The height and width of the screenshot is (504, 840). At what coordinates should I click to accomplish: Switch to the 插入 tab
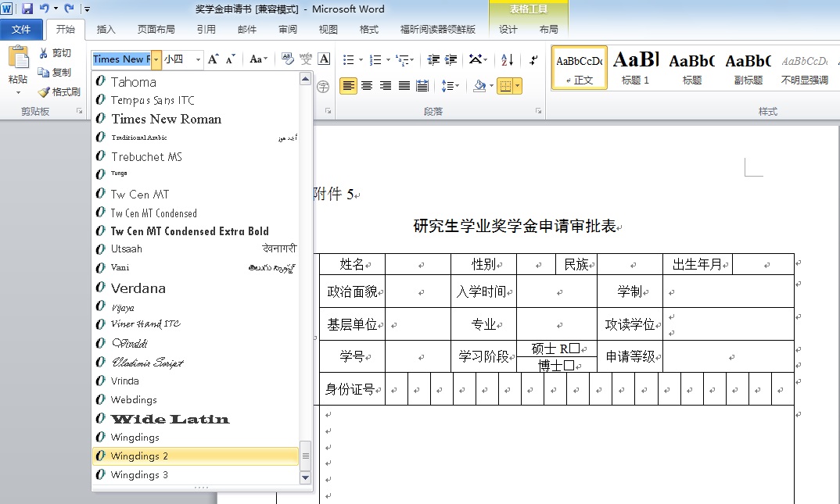[x=106, y=30]
